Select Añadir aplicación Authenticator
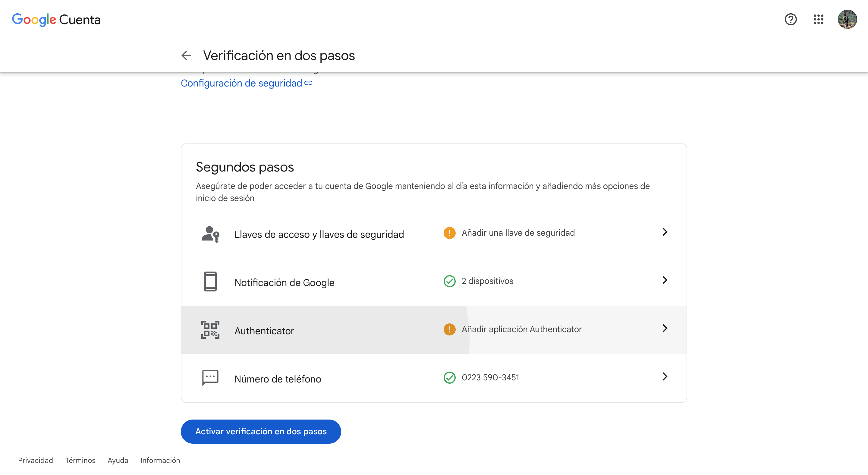Viewport: 868px width, 475px height. pyautogui.click(x=522, y=329)
